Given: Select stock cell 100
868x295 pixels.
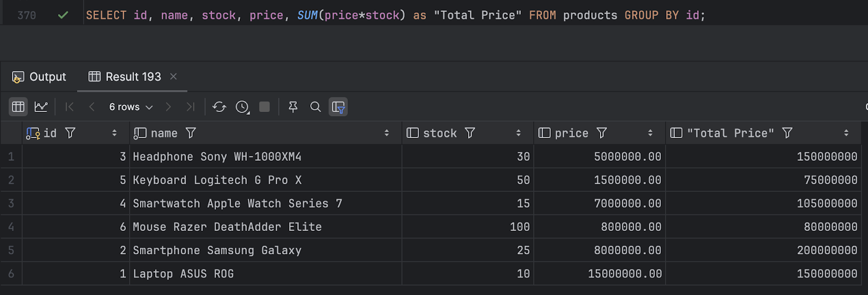Looking at the screenshot, I should [468, 227].
